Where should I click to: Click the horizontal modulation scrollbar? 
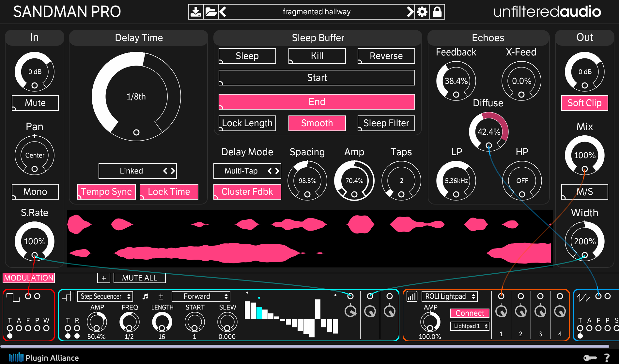pyautogui.click(x=305, y=346)
